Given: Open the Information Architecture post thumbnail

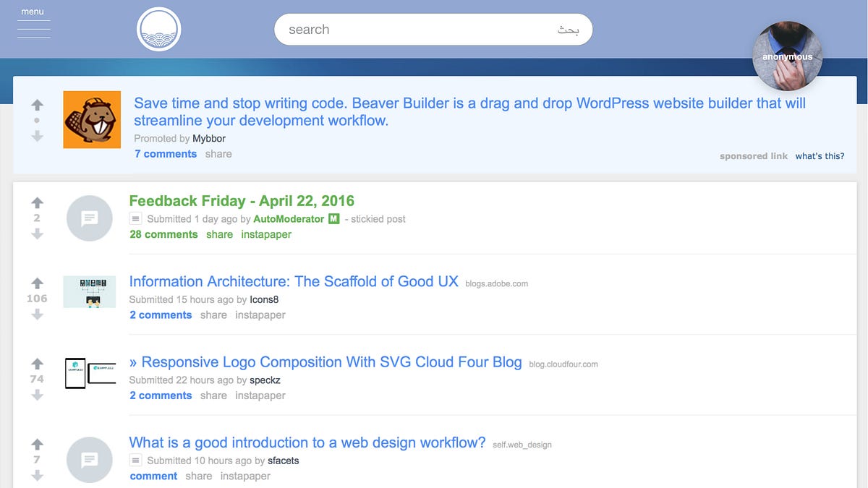Looking at the screenshot, I should 90,292.
